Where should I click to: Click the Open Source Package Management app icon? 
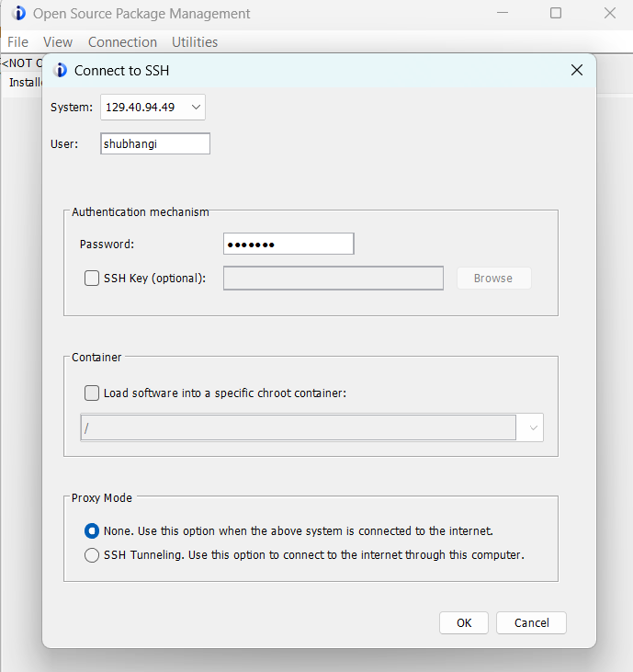pos(18,14)
